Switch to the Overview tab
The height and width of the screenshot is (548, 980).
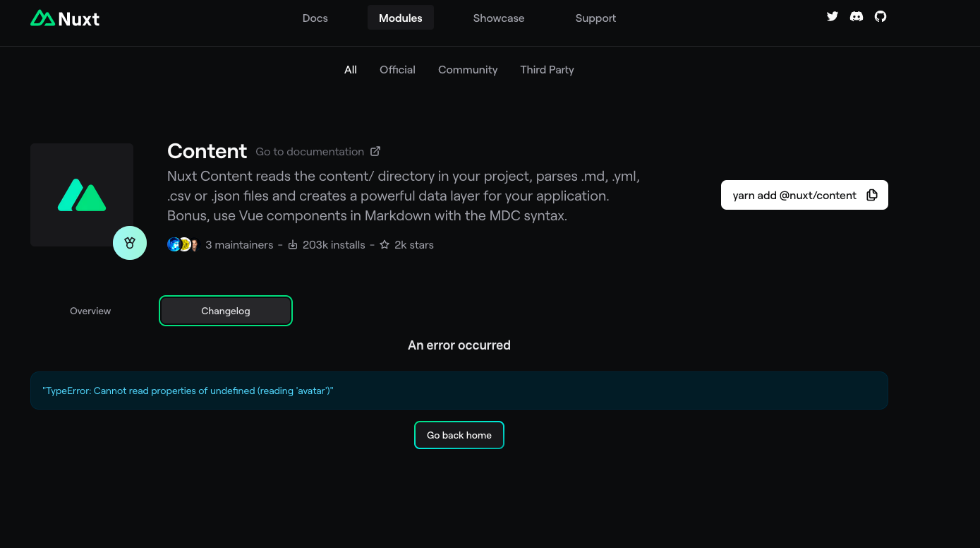click(x=90, y=311)
